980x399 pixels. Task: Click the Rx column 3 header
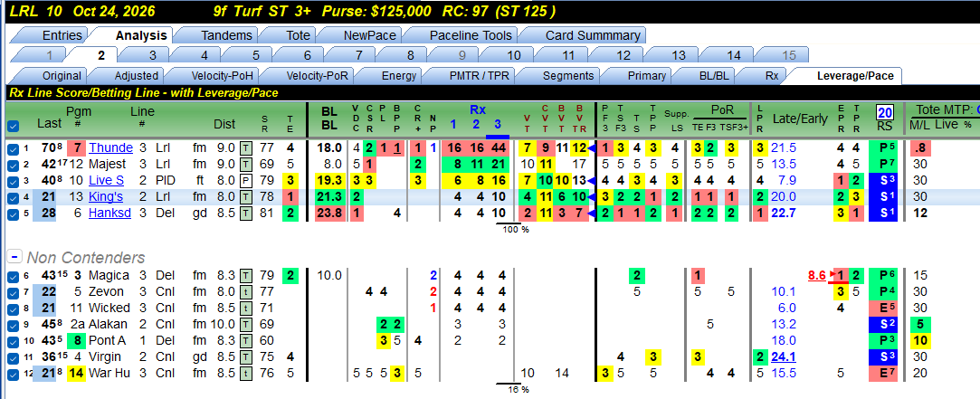[x=498, y=125]
